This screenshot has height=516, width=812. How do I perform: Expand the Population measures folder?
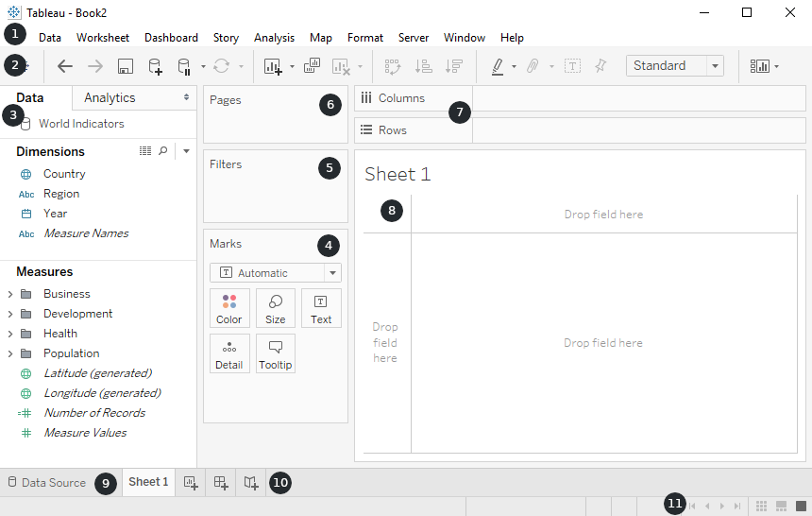[x=9, y=353]
